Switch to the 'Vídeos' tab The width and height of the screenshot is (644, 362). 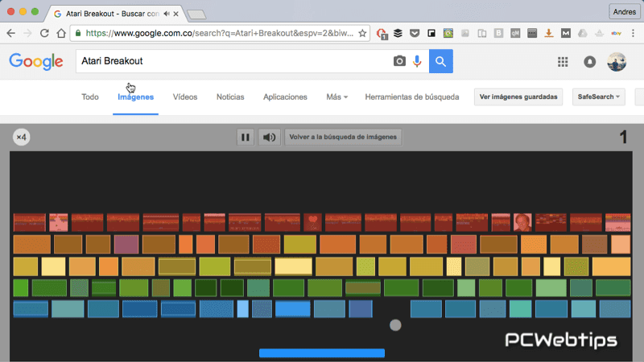pyautogui.click(x=185, y=97)
